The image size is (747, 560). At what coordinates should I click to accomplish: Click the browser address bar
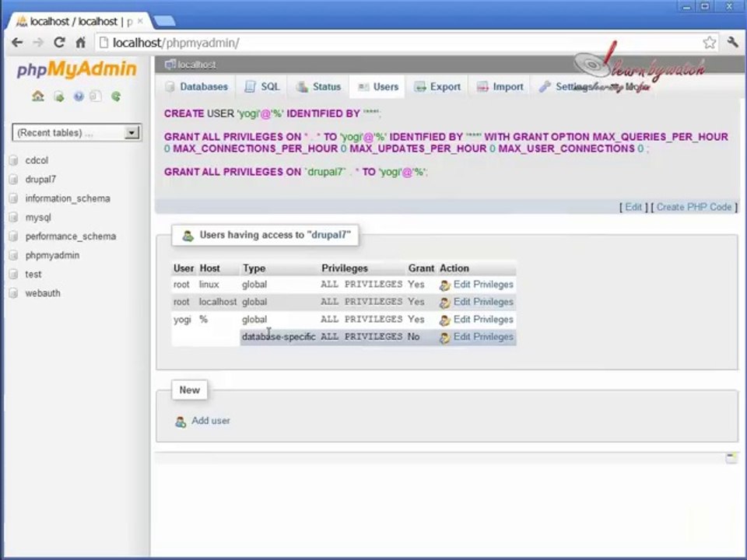coord(400,43)
